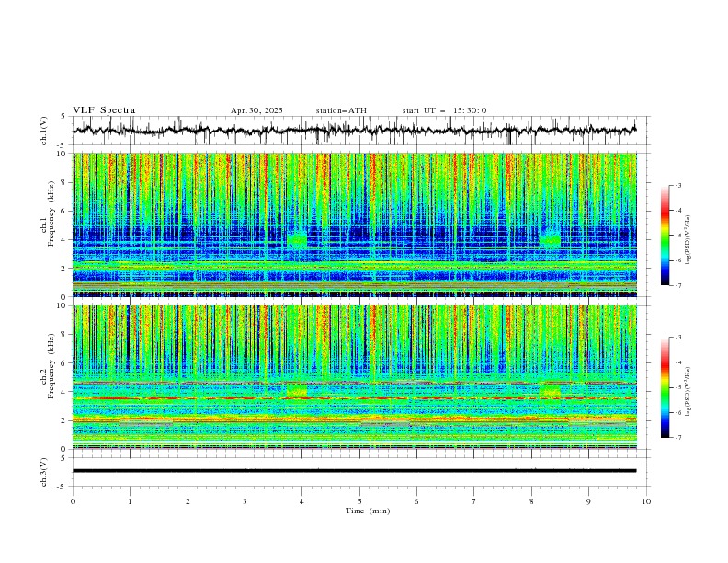Click the ch.3 flat black trace
Image resolution: width=728 pixels, height=563 pixels.
point(354,471)
